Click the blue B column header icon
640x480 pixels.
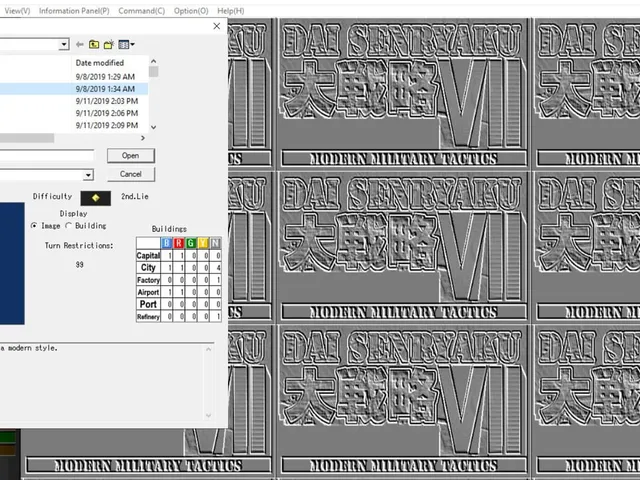pos(167,243)
